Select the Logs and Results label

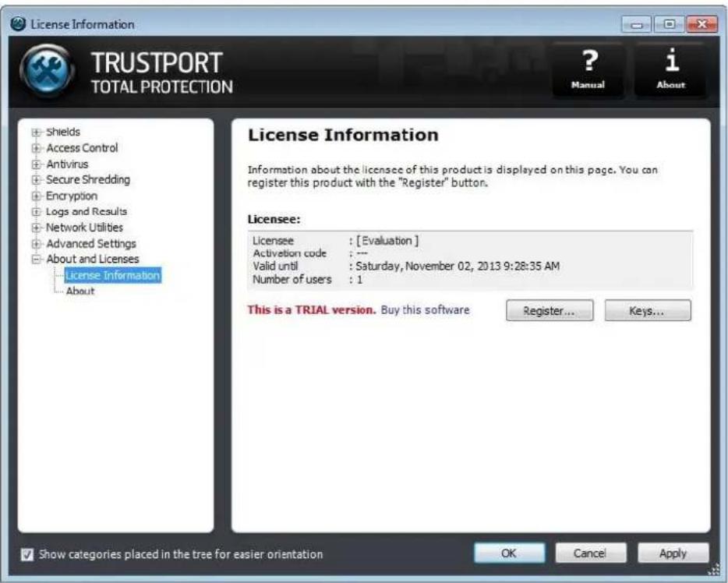(x=87, y=212)
